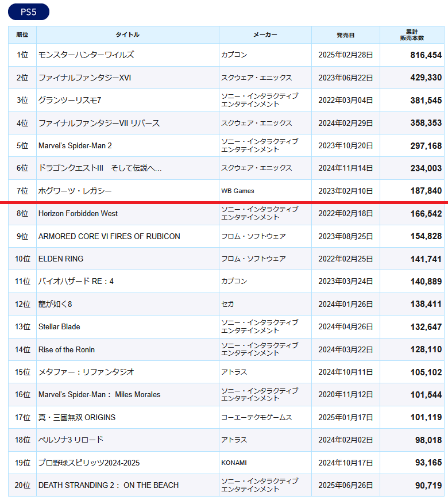
Task: Select title モンスターハンターワイルズ
Action: point(86,55)
